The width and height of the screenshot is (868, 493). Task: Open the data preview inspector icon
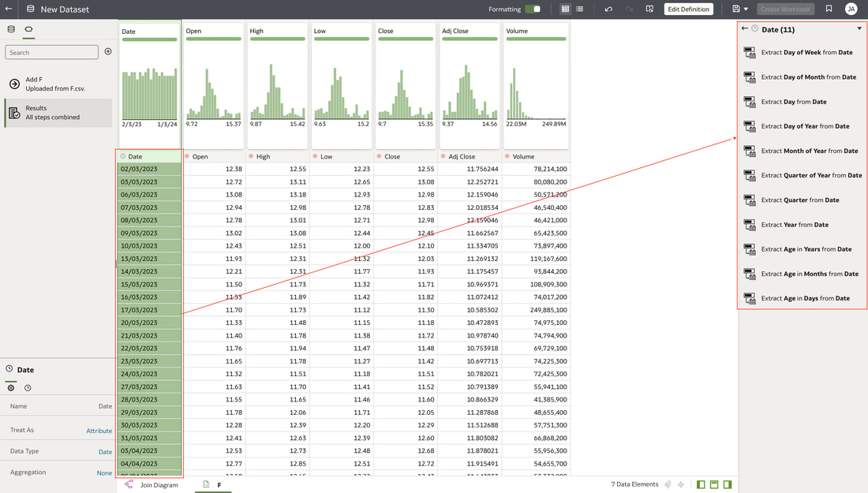(650, 9)
